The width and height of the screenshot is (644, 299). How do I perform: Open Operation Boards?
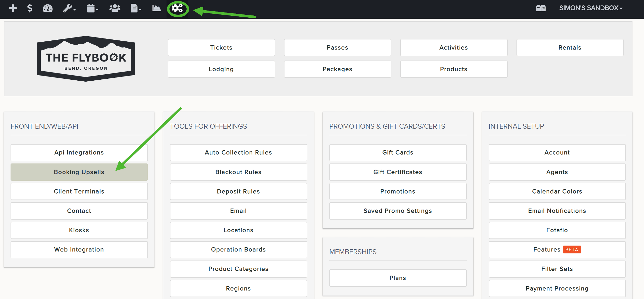point(239,249)
